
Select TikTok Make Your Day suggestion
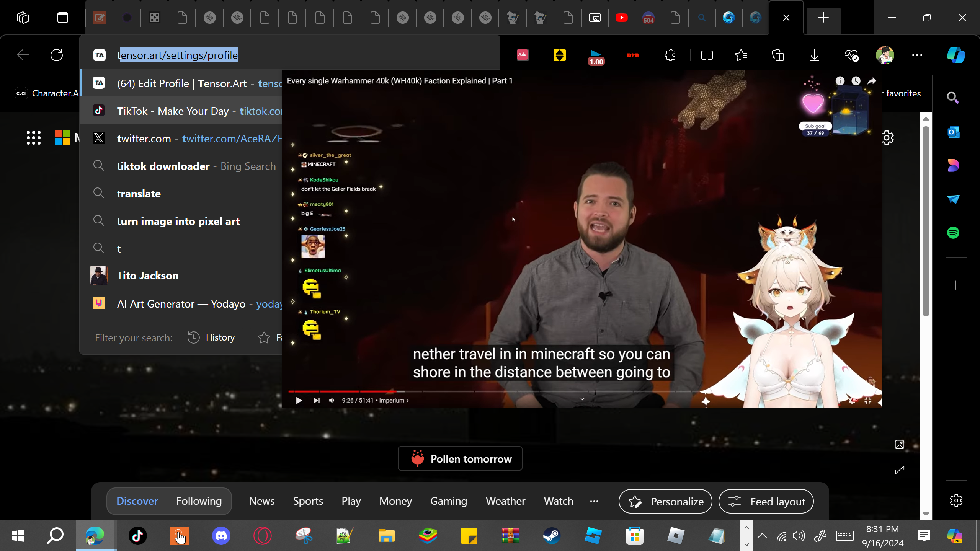tap(181, 111)
